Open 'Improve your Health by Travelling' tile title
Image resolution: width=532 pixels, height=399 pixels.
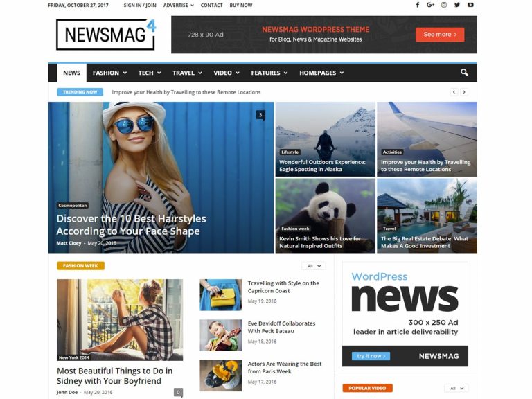click(426, 166)
